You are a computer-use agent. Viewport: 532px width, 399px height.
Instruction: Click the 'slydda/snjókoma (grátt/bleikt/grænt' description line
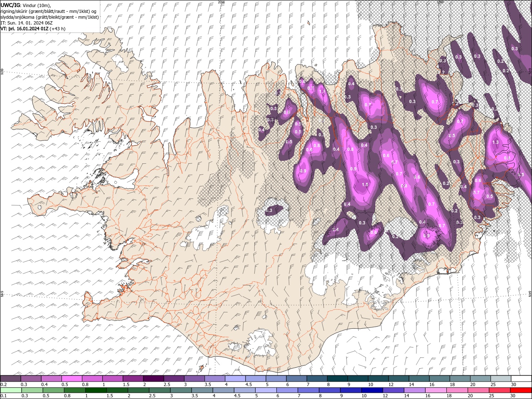[49, 17]
